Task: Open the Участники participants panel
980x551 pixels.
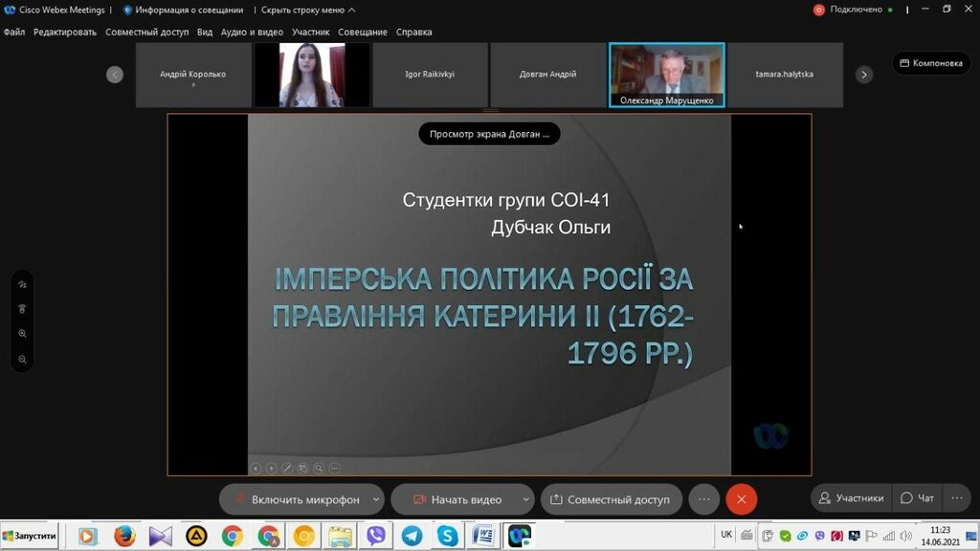Action: tap(850, 498)
